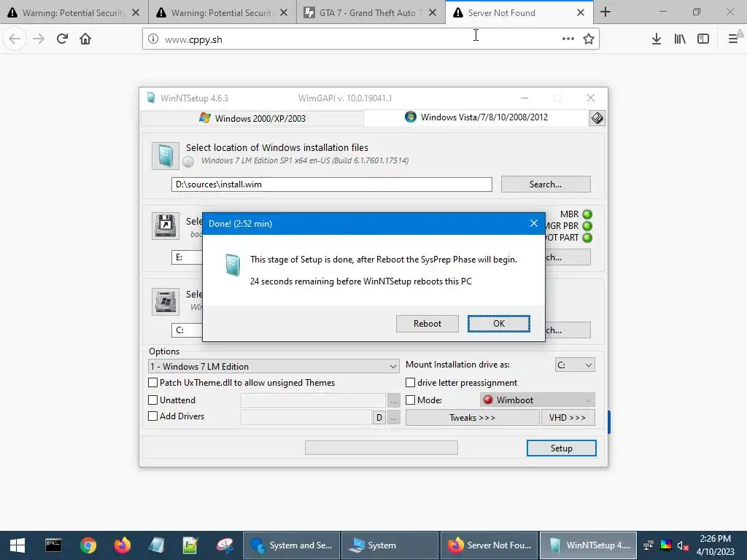Click the setup progress bar

(x=381, y=448)
